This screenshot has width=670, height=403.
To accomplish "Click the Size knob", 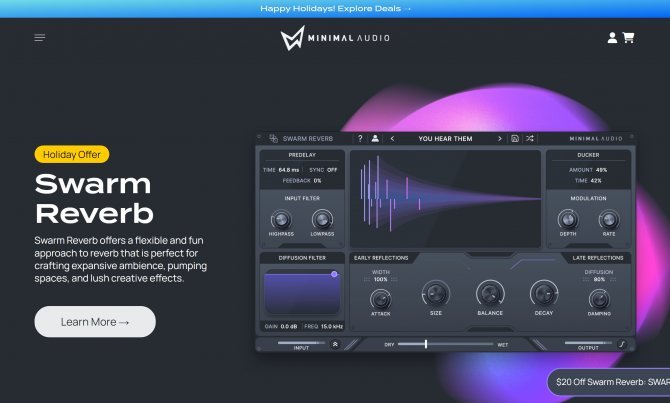I will [x=436, y=294].
